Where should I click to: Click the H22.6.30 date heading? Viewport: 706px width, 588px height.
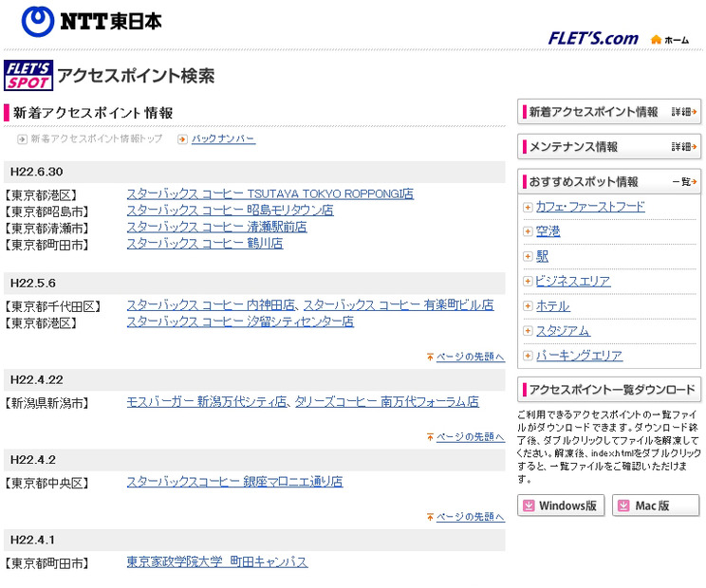36,172
